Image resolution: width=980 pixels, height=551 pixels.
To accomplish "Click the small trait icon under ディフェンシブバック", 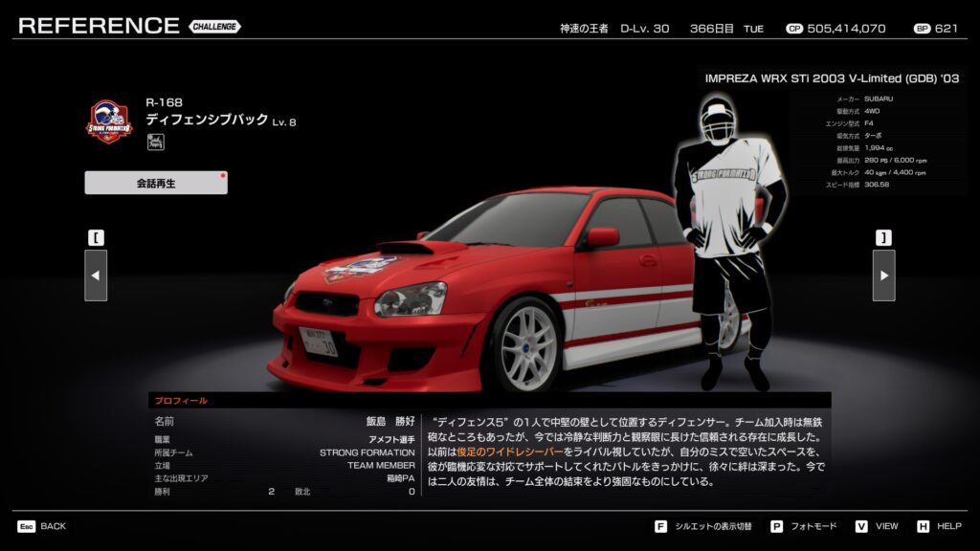I will point(154,143).
